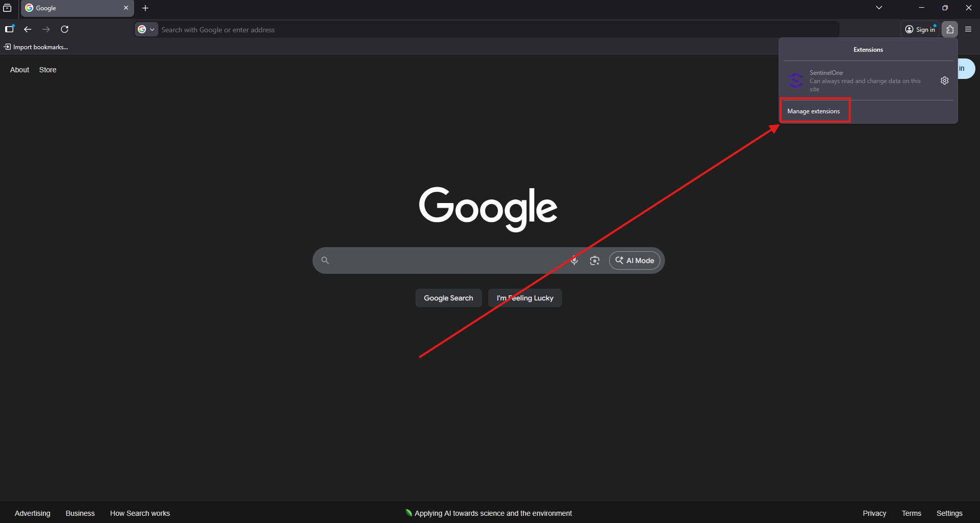Minimize the browser window

[922, 8]
